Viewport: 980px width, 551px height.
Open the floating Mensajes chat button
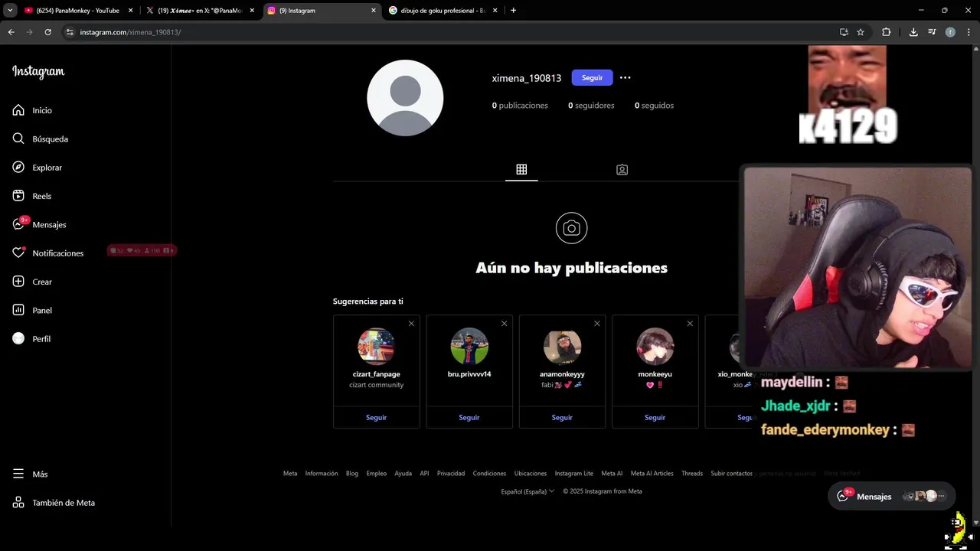click(x=891, y=496)
